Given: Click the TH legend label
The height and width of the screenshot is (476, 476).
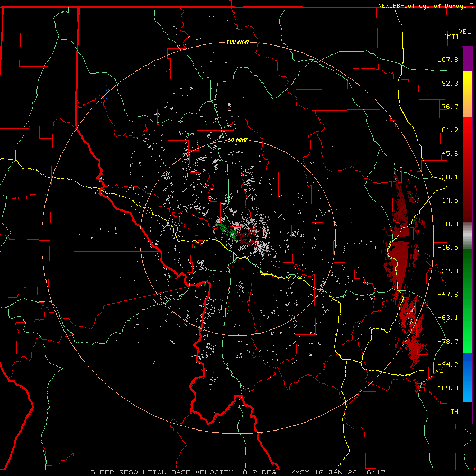Looking at the screenshot, I should pos(454,412).
